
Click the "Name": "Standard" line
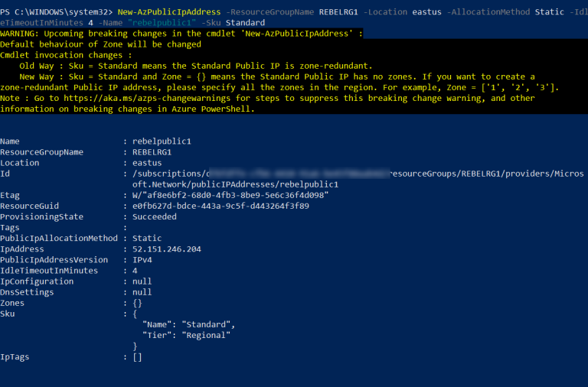coord(188,324)
